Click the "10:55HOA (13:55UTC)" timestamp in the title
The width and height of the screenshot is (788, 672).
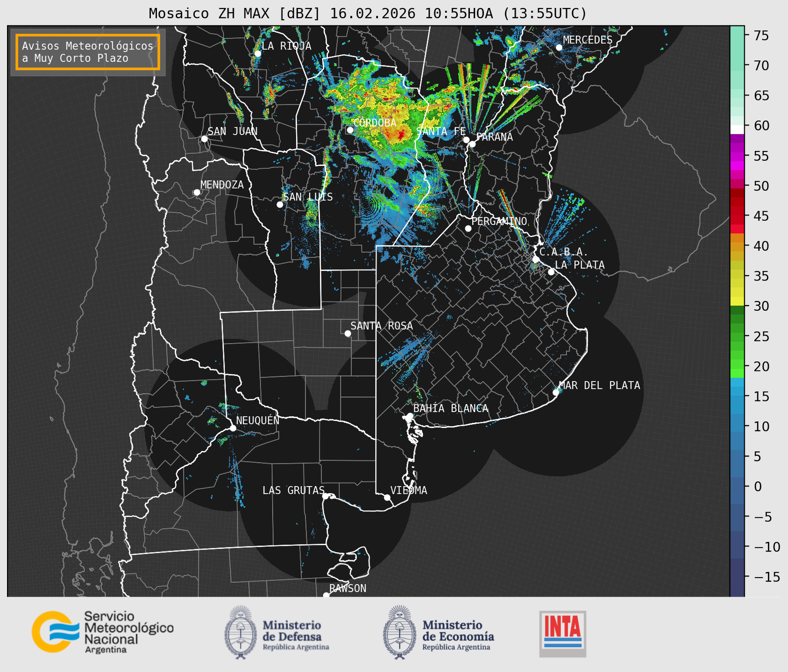[506, 14]
